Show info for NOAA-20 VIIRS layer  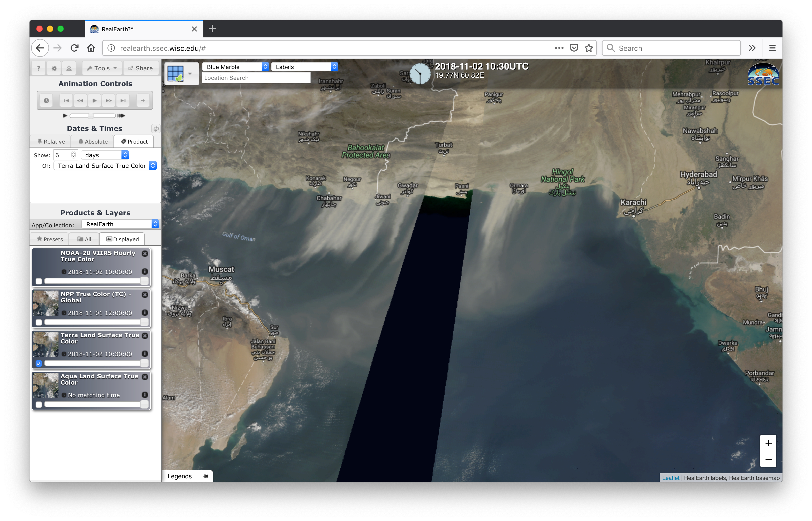click(x=145, y=271)
